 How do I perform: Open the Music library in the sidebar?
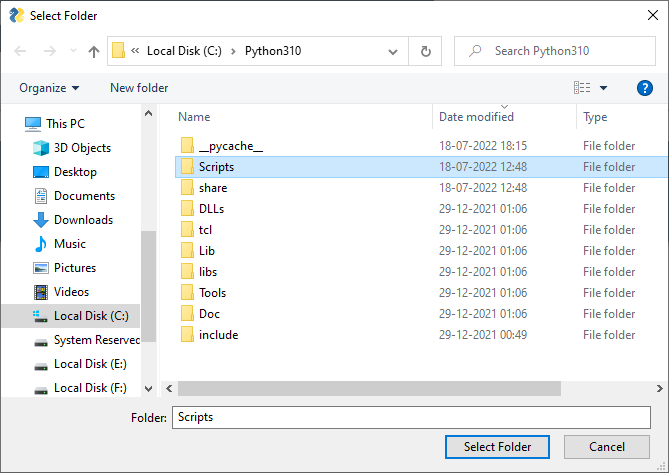click(x=69, y=244)
